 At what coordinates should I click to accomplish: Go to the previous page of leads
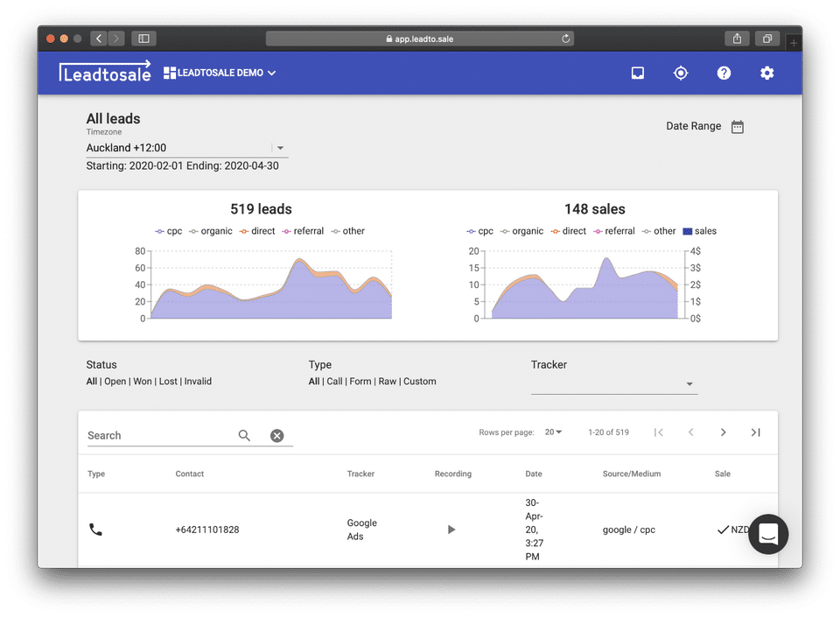click(x=691, y=432)
